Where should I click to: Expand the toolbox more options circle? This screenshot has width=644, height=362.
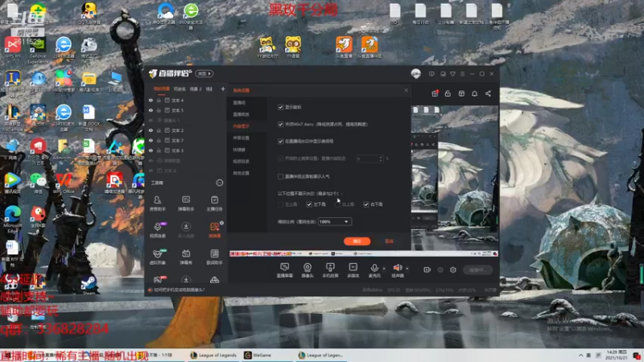tap(220, 183)
